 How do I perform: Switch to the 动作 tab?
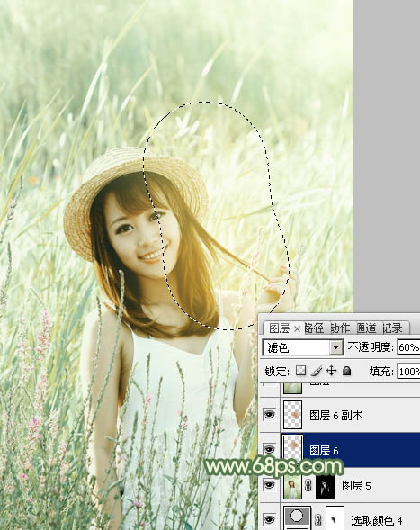(340, 328)
